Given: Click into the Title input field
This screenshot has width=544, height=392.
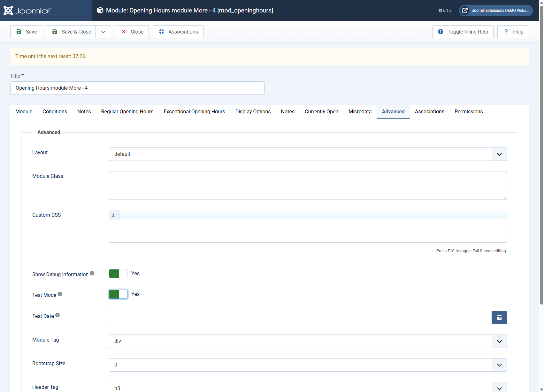Looking at the screenshot, I should coord(137,88).
